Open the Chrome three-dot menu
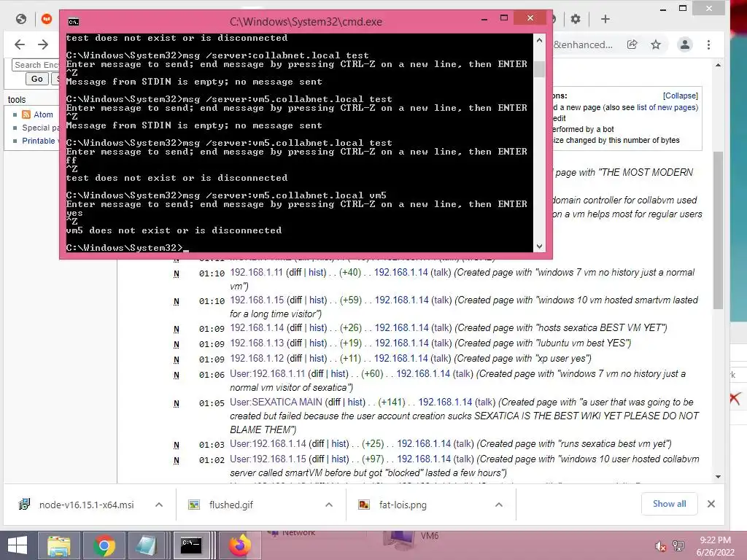The image size is (747, 560). point(708,44)
